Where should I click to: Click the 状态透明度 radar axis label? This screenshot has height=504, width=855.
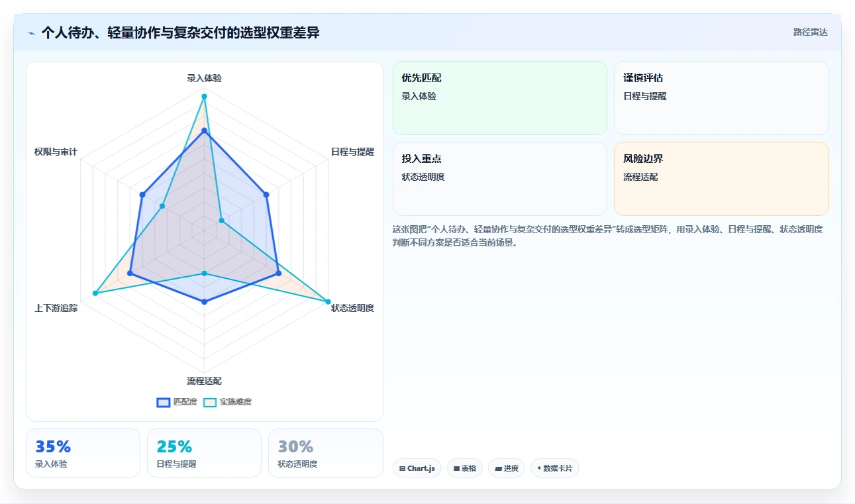coord(352,308)
